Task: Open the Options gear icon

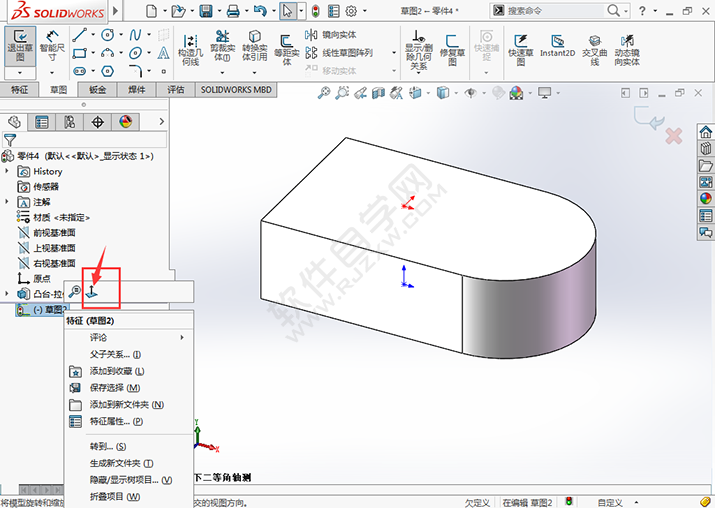Action: point(351,11)
